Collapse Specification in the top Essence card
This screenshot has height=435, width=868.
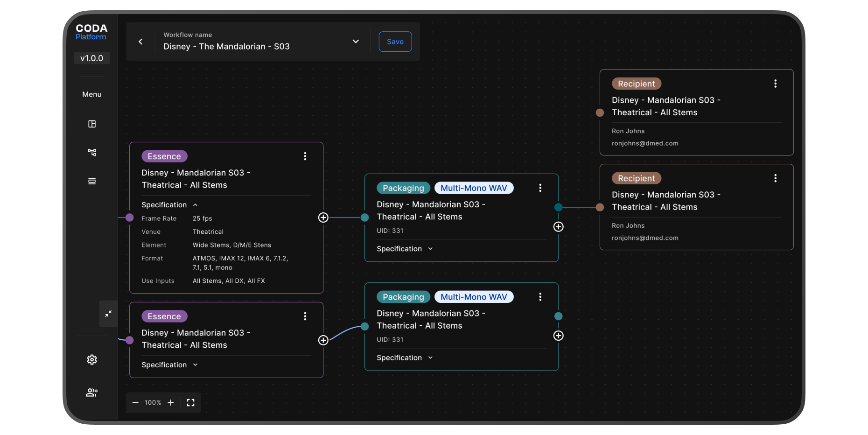tap(195, 205)
